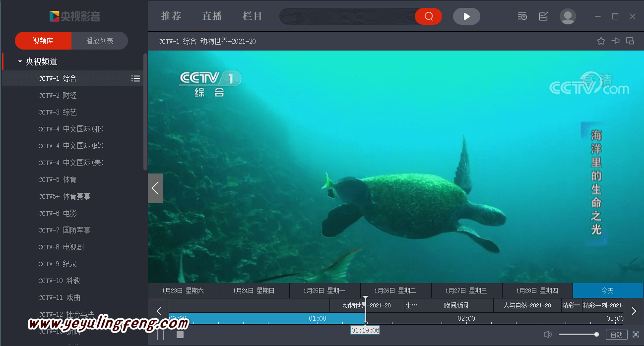
Task: Click program 晚间新闻 in guide
Action: pyautogui.click(x=456, y=305)
